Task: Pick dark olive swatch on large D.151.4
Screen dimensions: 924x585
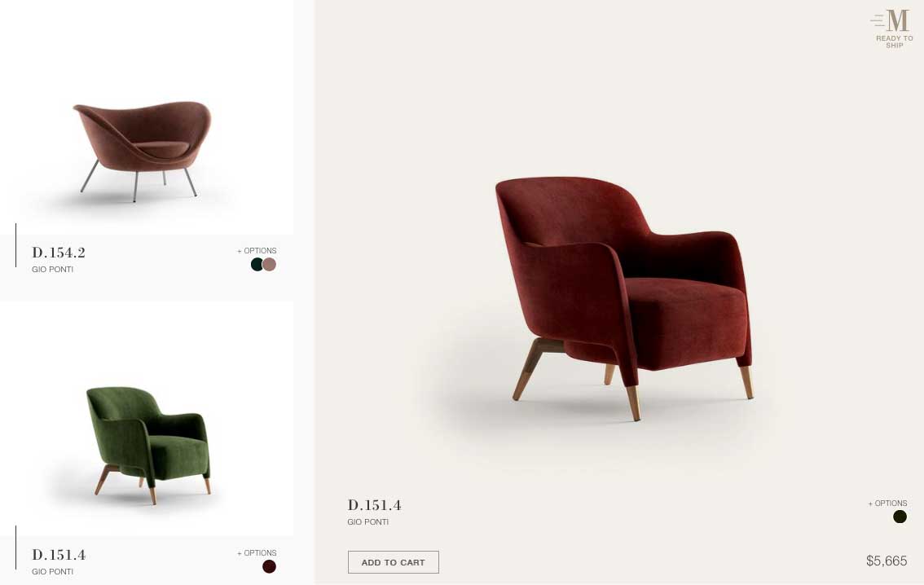Action: click(x=900, y=517)
